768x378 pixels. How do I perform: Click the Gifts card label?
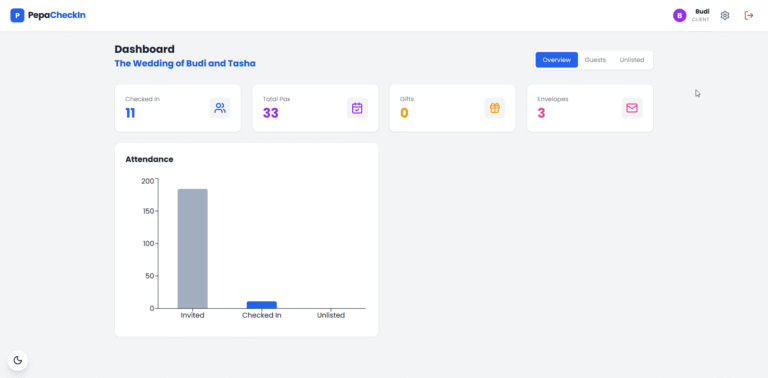tap(407, 99)
